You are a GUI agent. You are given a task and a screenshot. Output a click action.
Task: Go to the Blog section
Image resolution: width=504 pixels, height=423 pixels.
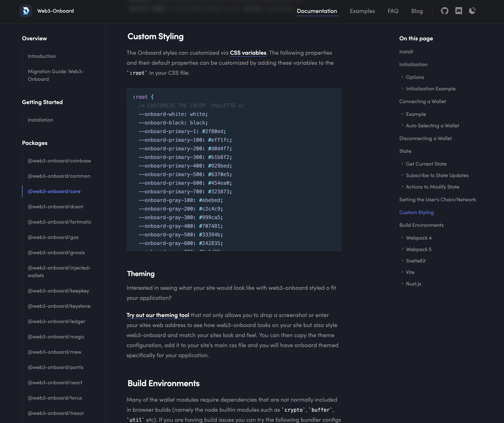click(417, 11)
